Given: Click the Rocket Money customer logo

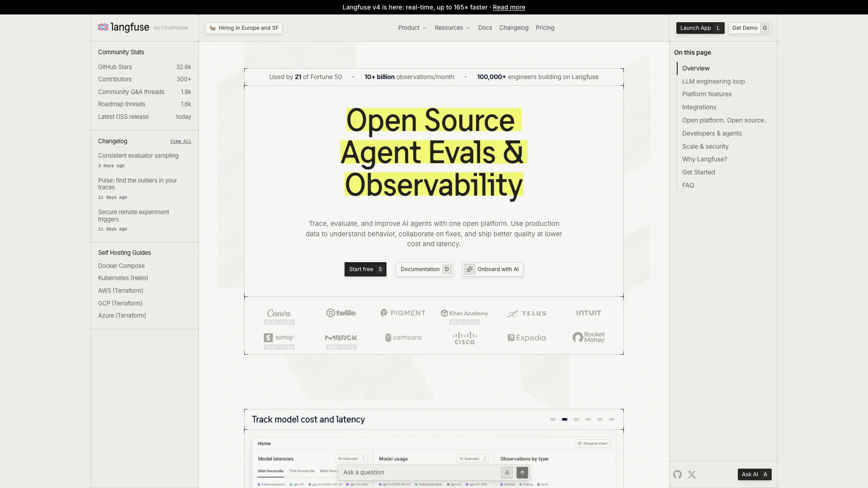Looking at the screenshot, I should (x=589, y=338).
